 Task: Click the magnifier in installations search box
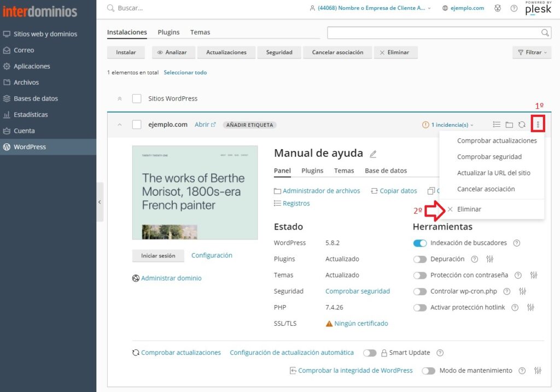point(545,32)
